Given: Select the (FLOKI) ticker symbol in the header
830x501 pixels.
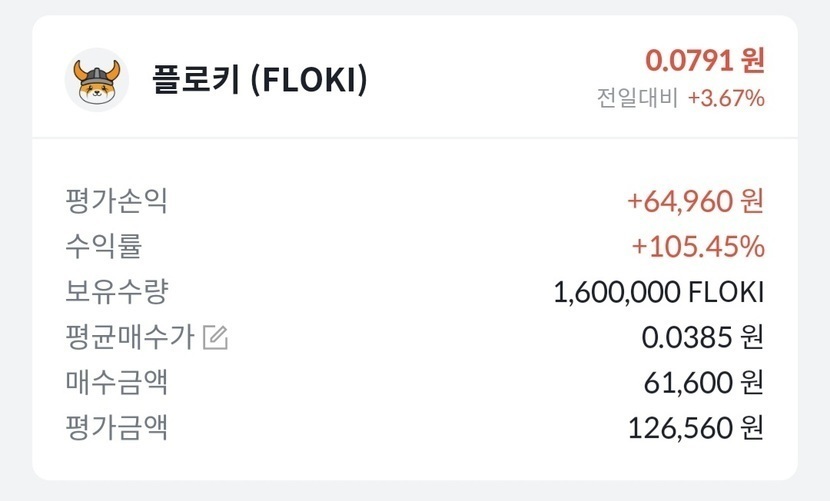Looking at the screenshot, I should pyautogui.click(x=308, y=79).
